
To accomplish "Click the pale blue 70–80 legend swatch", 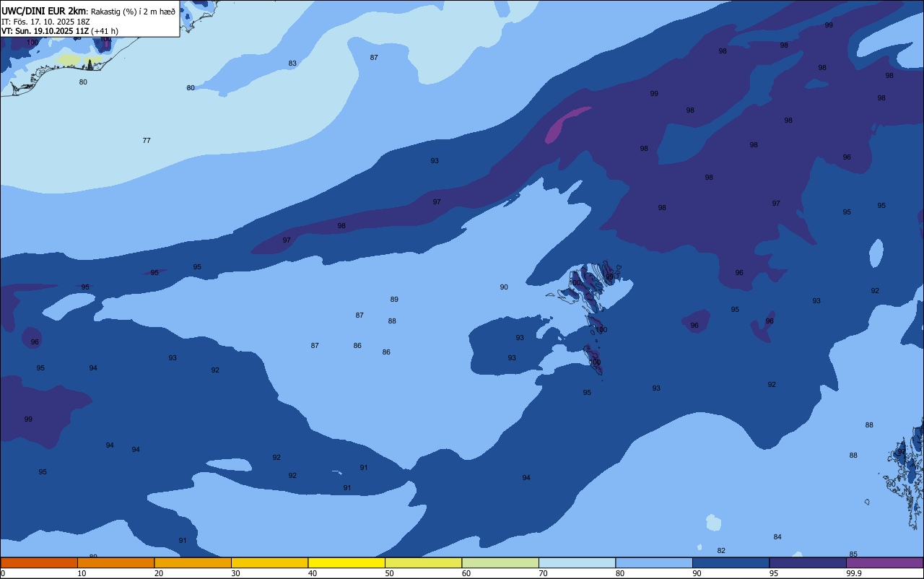I will coord(577,562).
